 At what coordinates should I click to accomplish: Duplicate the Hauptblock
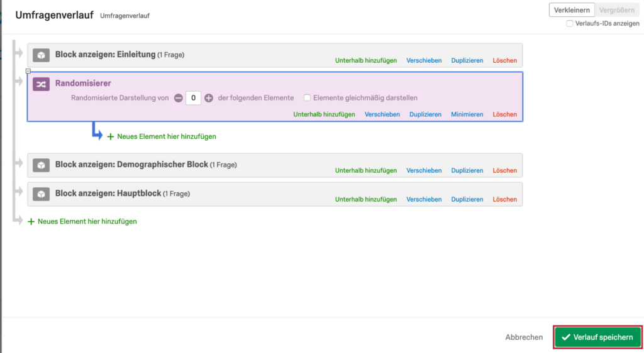[467, 199]
